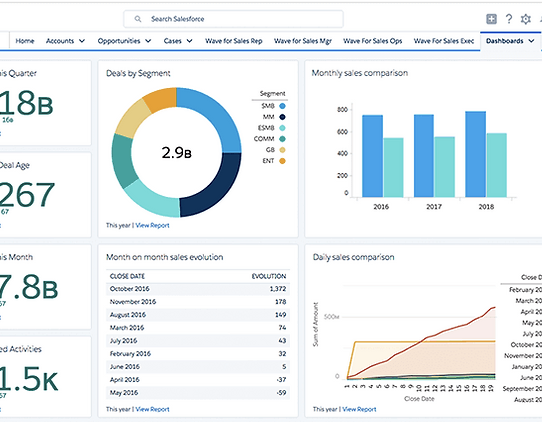Click the Daily sales comparison title
The image size is (542, 422).
tap(353, 257)
